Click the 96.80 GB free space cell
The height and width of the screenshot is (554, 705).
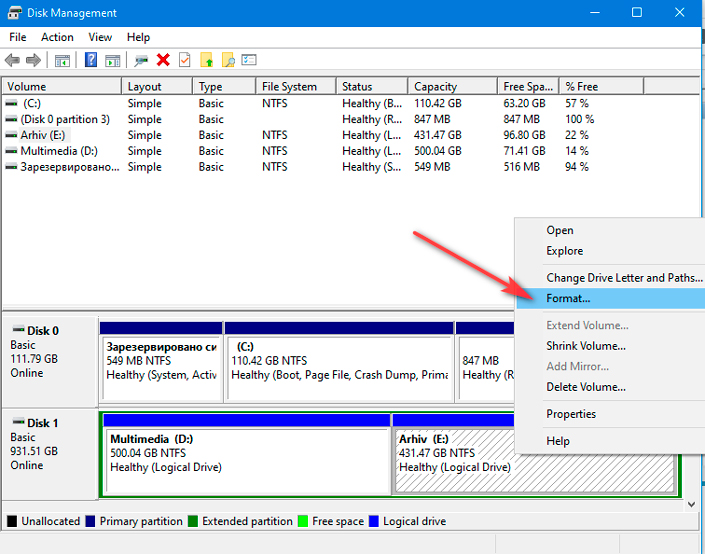pos(524,135)
